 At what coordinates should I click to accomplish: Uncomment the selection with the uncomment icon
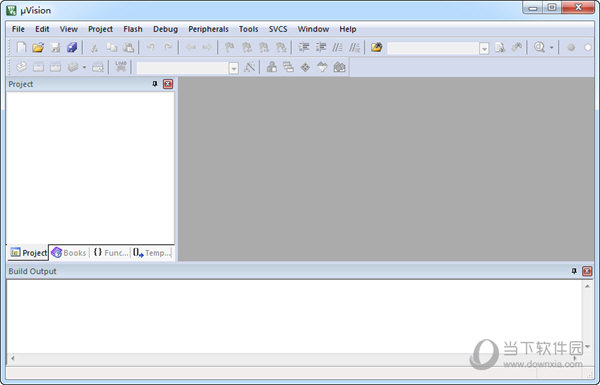[x=354, y=47]
